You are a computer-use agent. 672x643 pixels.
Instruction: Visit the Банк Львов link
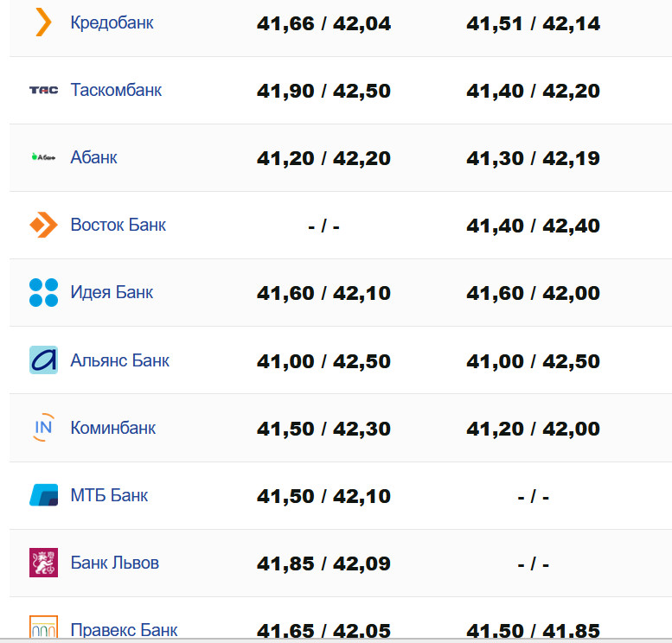[x=114, y=563]
